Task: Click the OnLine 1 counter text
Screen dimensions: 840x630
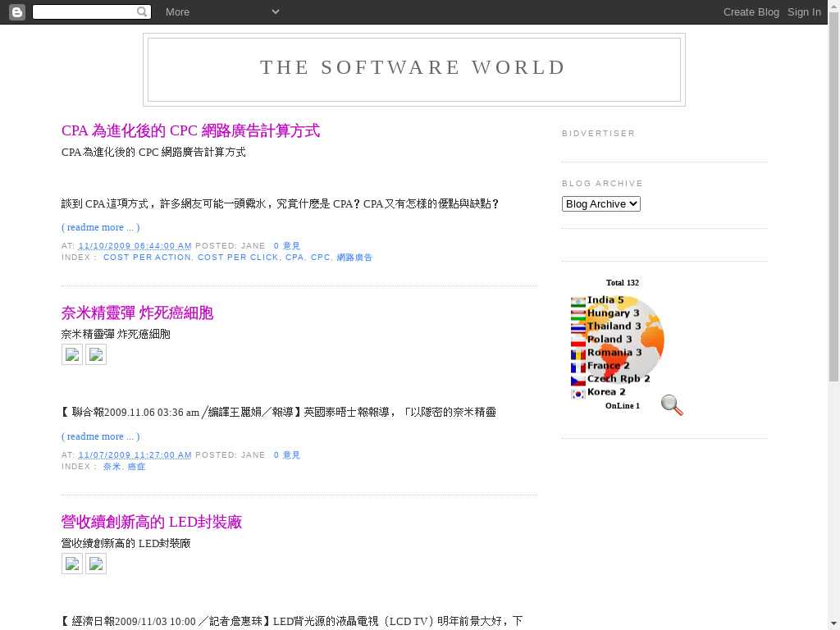Action: coord(623,406)
